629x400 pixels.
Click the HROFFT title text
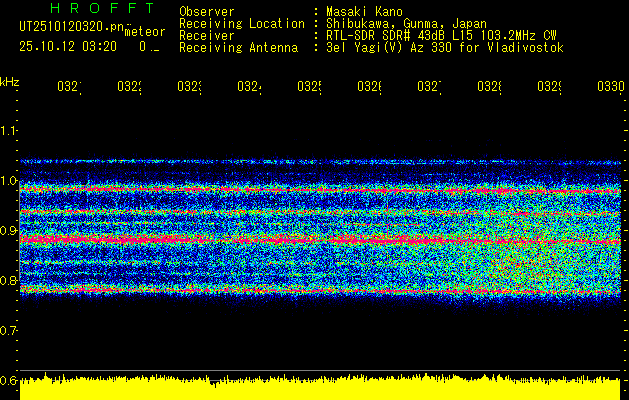102,8
